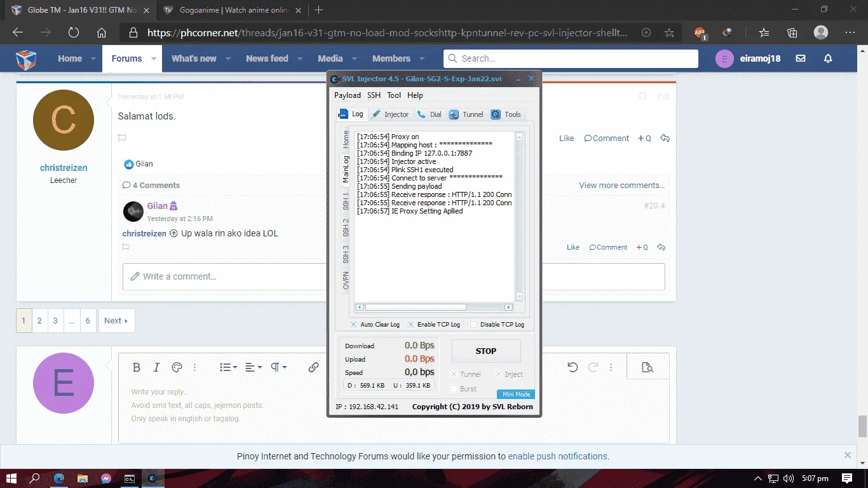This screenshot has width=868, height=488.
Task: Open the notification center on taskbar
Action: [847, 478]
